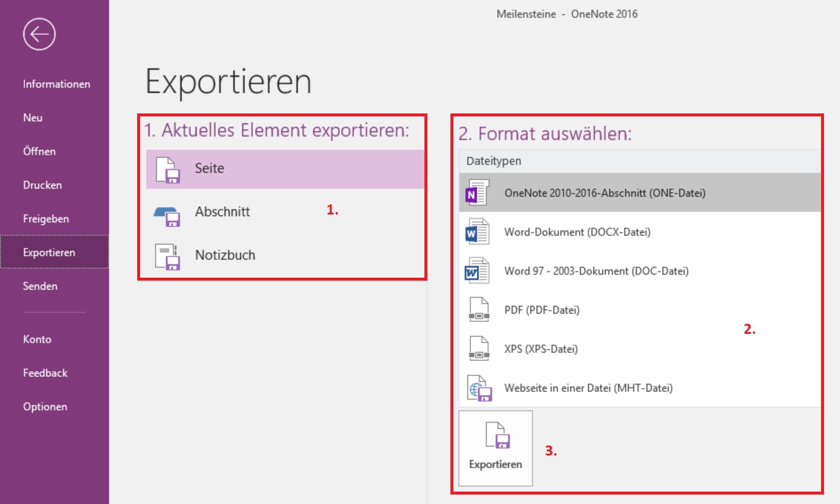
Task: Open Informationen in the sidebar
Action: [56, 84]
